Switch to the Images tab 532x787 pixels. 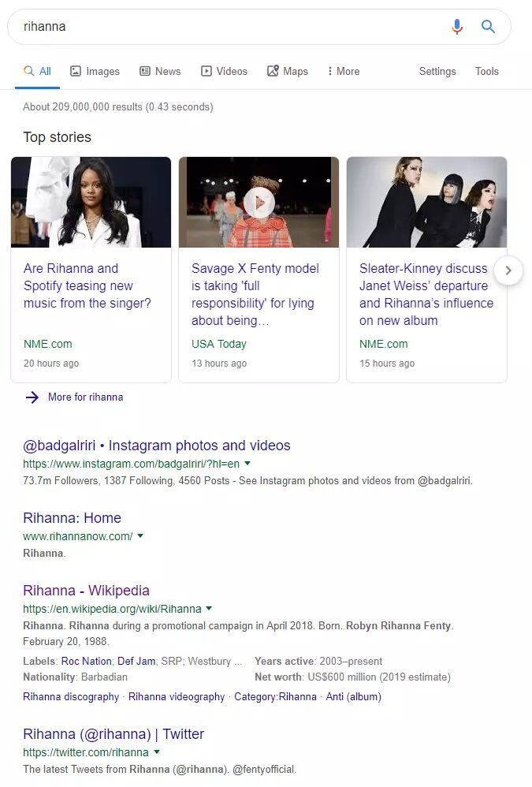tap(95, 71)
